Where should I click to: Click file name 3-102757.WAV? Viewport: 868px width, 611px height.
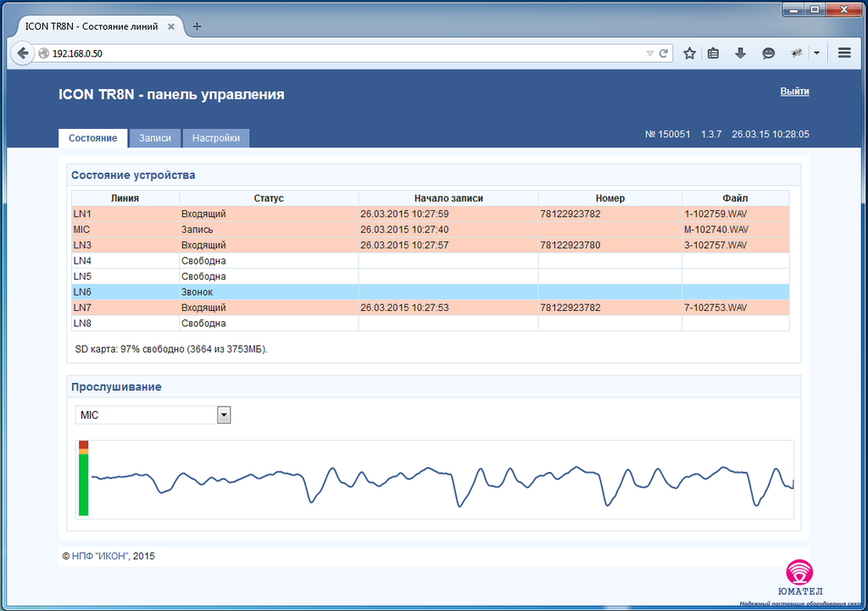(x=715, y=245)
